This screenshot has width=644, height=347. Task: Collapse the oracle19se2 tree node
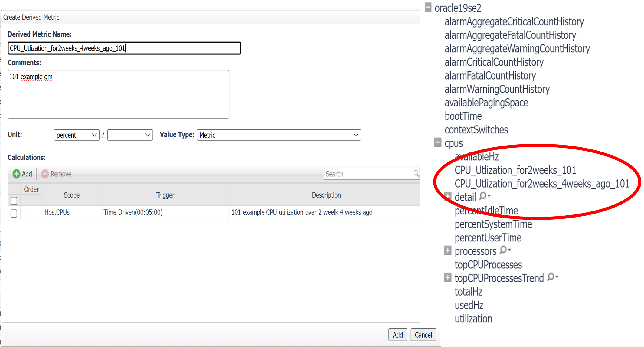(x=428, y=8)
